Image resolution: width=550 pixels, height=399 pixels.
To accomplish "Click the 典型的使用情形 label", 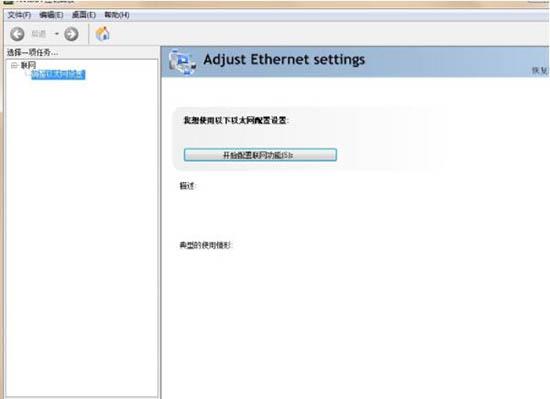I will [x=206, y=245].
